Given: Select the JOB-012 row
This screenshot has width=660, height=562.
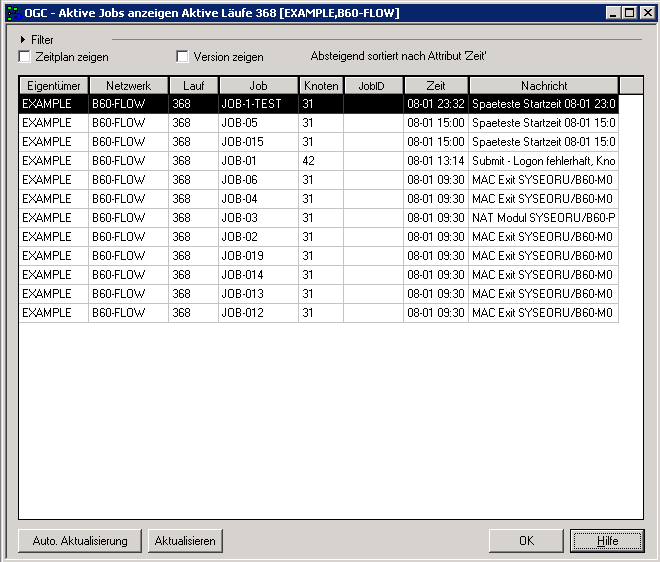Looking at the screenshot, I should coord(258,313).
